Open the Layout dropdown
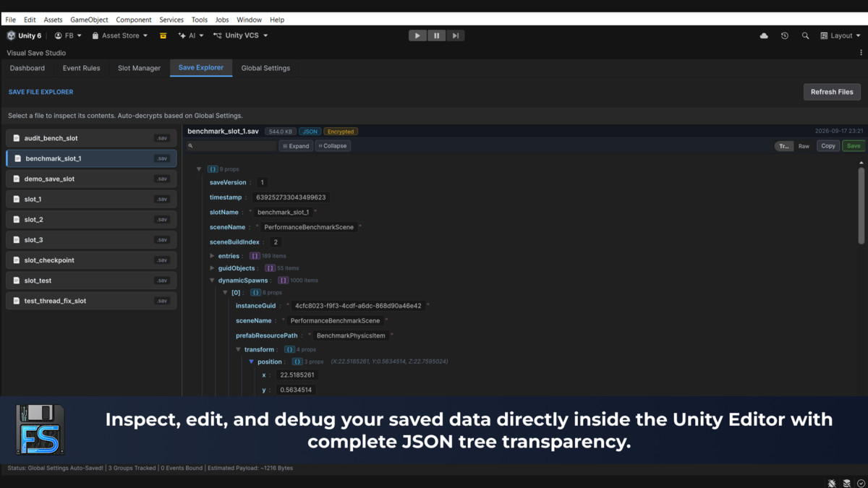The image size is (868, 488). click(841, 35)
